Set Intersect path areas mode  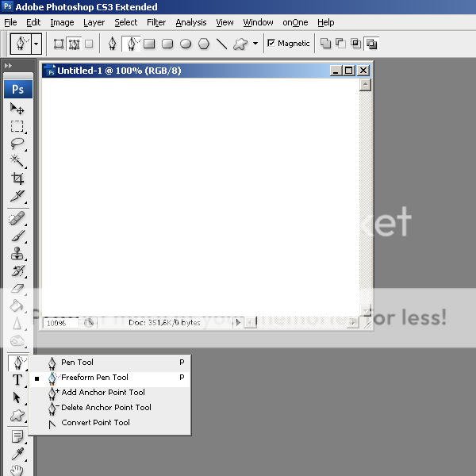click(x=355, y=44)
